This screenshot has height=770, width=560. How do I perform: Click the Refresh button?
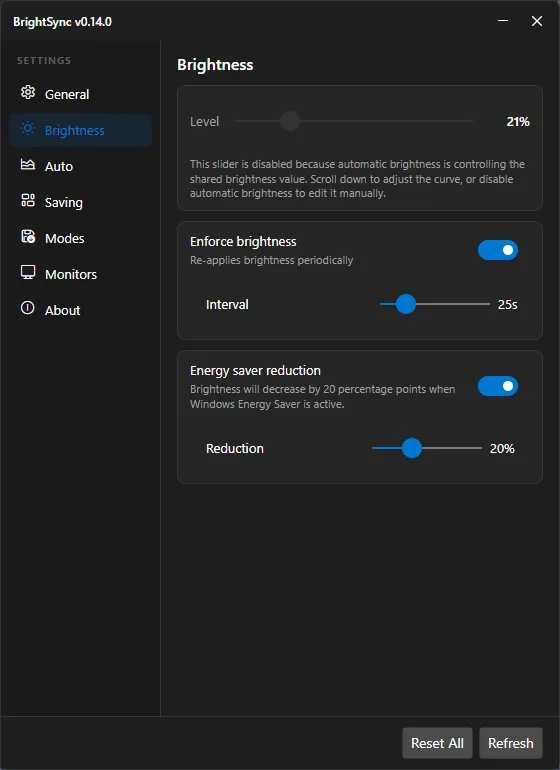pyautogui.click(x=510, y=743)
